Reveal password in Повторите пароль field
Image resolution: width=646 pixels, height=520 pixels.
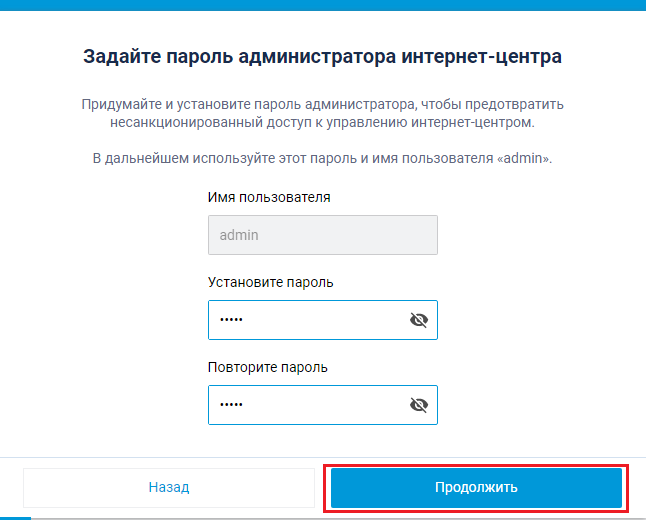click(x=419, y=405)
